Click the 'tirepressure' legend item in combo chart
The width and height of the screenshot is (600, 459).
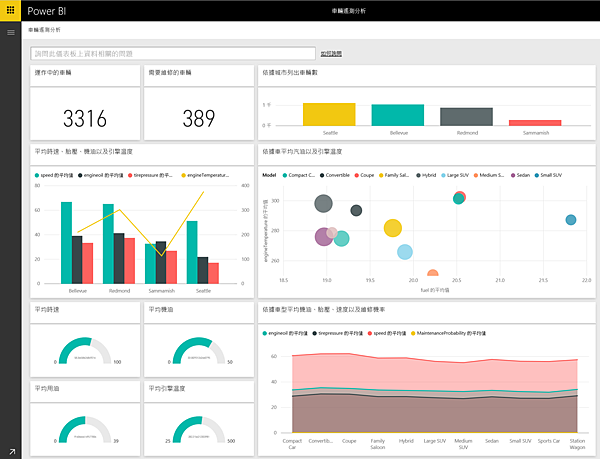click(x=150, y=175)
